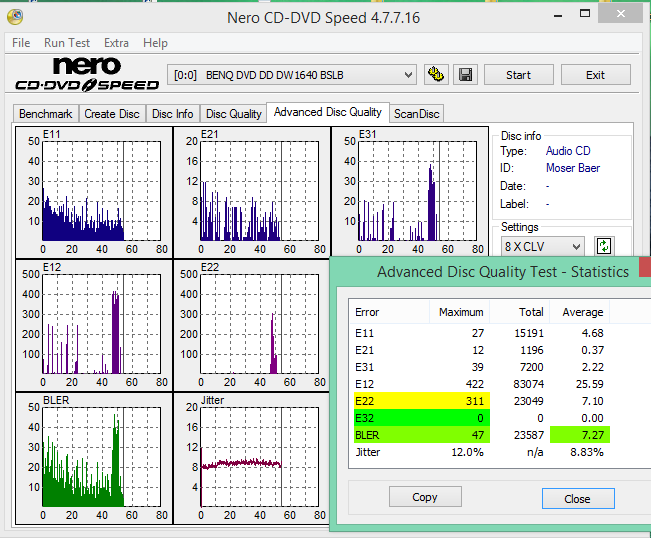
Task: Click the Average column header
Action: pos(580,312)
